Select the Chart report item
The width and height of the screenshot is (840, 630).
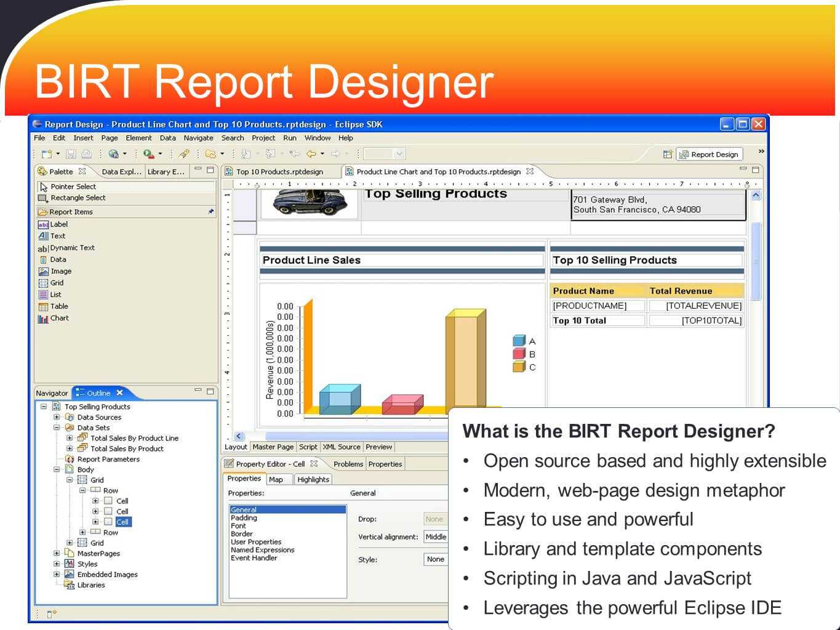click(x=54, y=318)
